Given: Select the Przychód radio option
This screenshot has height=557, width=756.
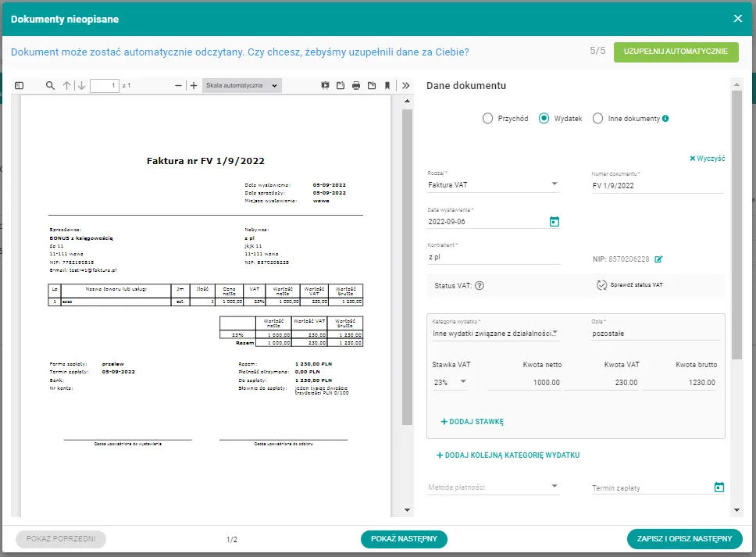Looking at the screenshot, I should pyautogui.click(x=488, y=119).
